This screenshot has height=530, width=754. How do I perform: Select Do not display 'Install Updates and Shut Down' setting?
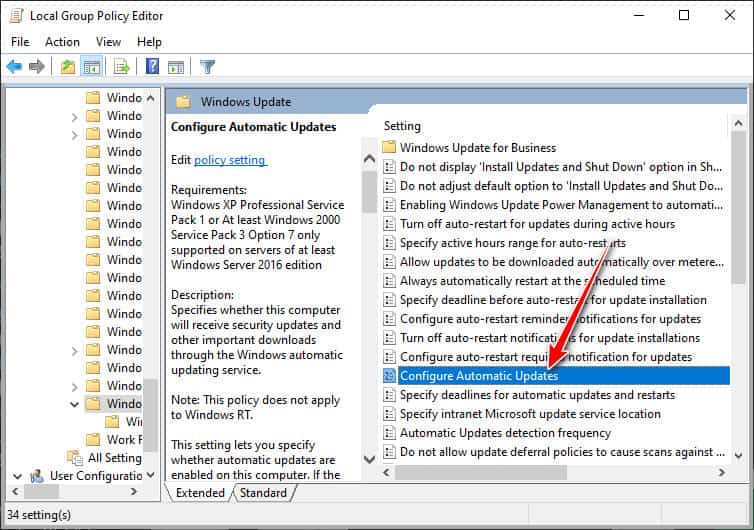561,166
